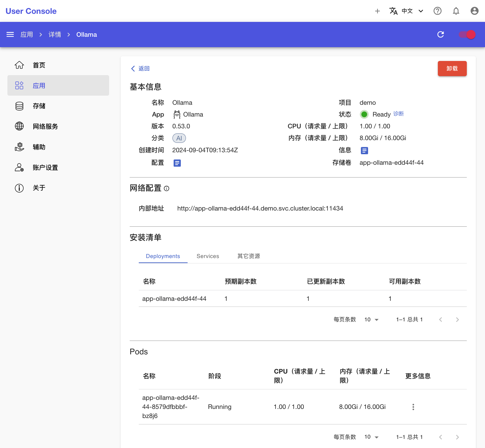Click the 应用 apps grid icon
Viewport: 485px width, 448px height.
pyautogui.click(x=19, y=86)
